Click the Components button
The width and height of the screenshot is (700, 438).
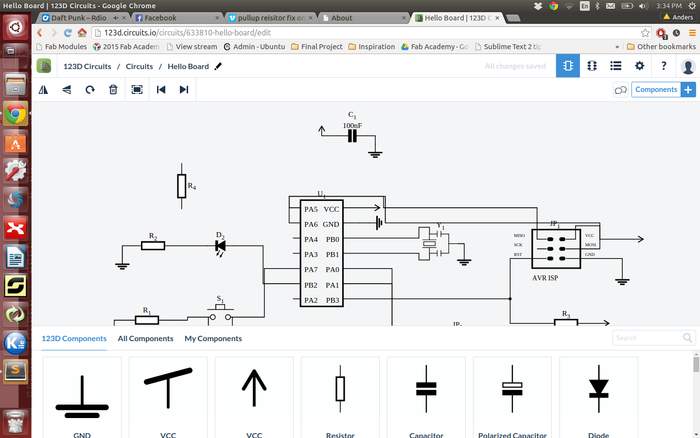(656, 89)
